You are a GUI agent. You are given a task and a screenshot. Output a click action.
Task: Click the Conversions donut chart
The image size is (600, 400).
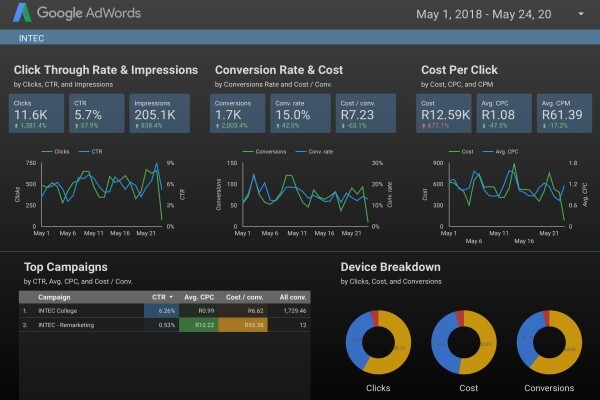click(549, 342)
